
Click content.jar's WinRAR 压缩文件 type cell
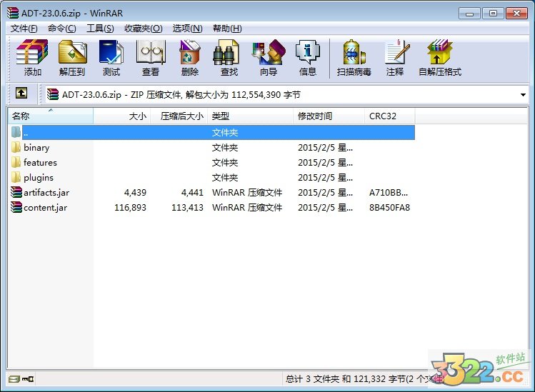(247, 208)
